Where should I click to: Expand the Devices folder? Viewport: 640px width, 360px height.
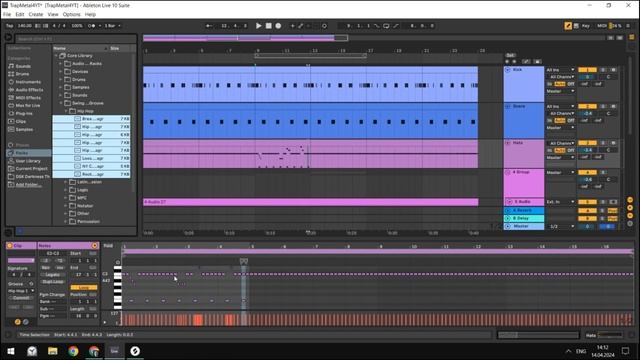pos(61,71)
